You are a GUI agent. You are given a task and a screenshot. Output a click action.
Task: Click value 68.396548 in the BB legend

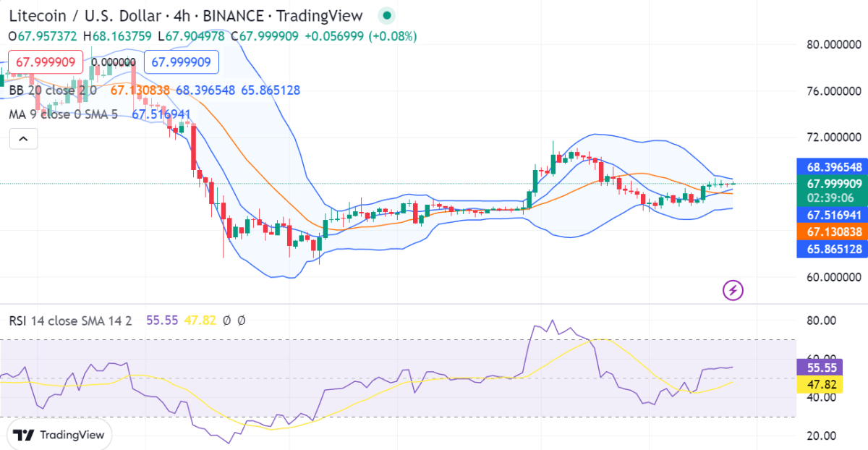pos(206,90)
